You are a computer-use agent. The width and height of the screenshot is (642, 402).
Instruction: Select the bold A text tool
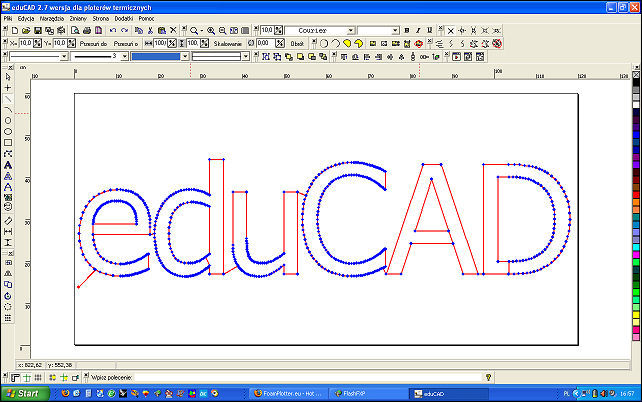click(x=8, y=165)
